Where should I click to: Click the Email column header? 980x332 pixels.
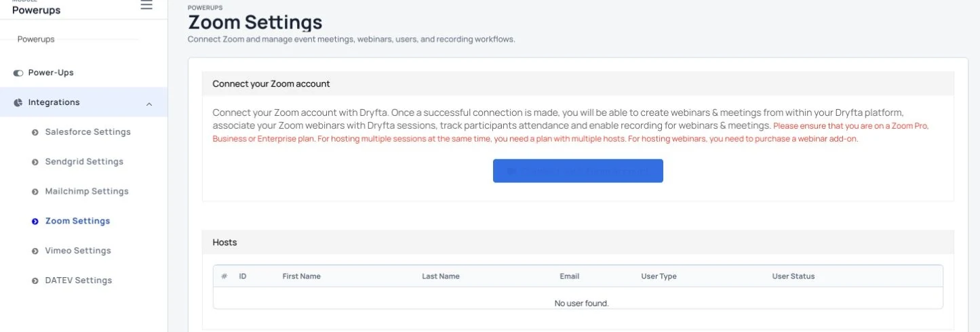[569, 276]
